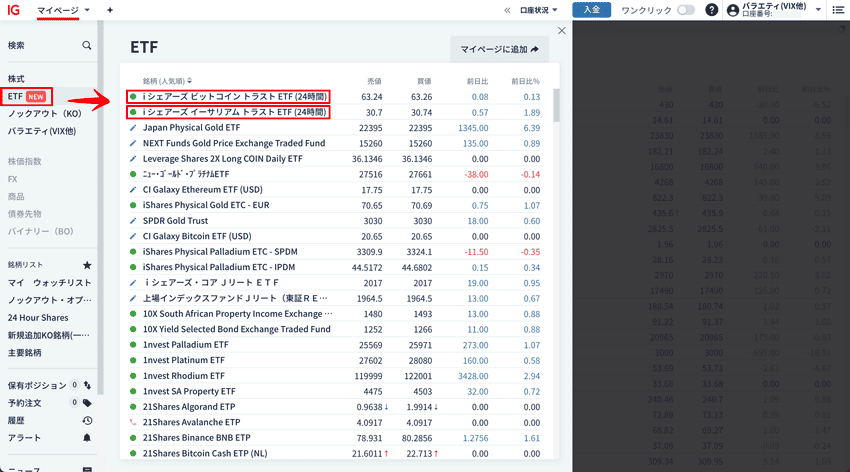Expand the account selector dropdown arrow
The height and width of the screenshot is (472, 850).
click(x=818, y=10)
